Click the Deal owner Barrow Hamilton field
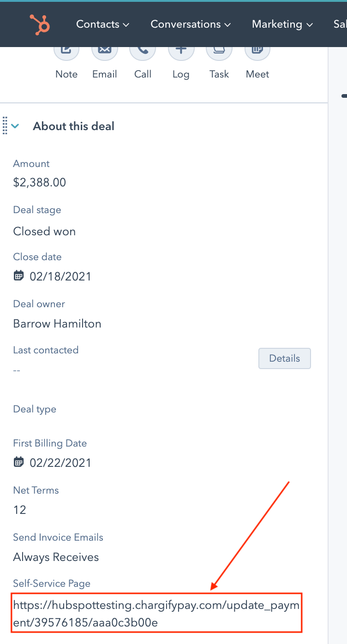The width and height of the screenshot is (347, 644). [57, 324]
